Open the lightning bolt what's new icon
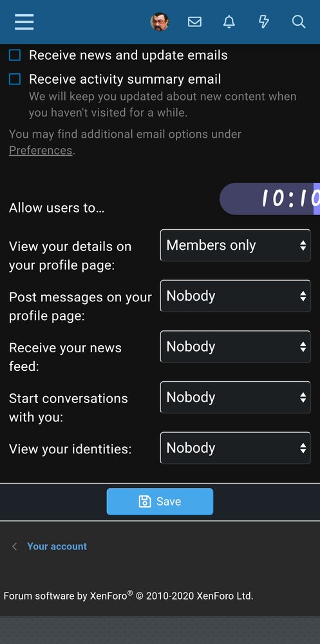This screenshot has width=320, height=644. click(x=264, y=22)
